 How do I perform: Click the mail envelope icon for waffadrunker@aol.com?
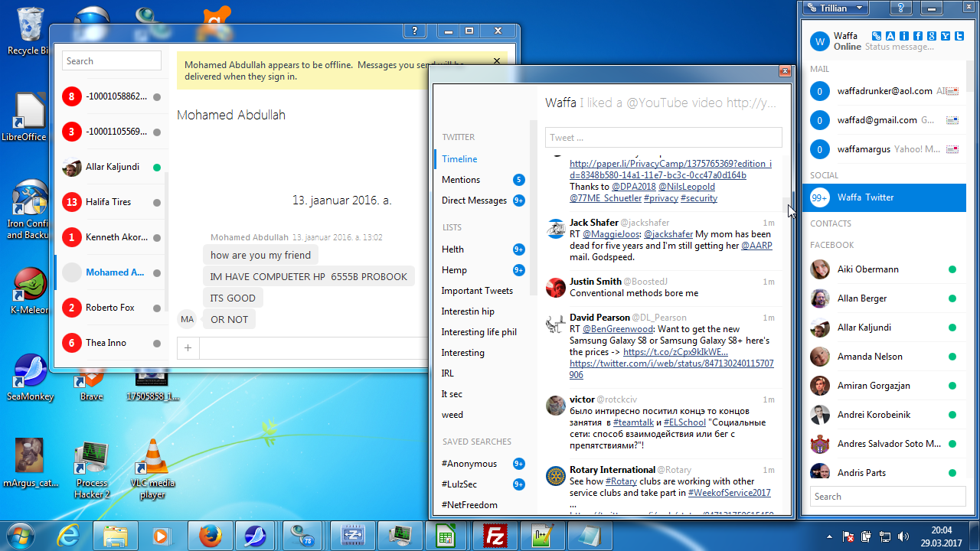coord(952,91)
